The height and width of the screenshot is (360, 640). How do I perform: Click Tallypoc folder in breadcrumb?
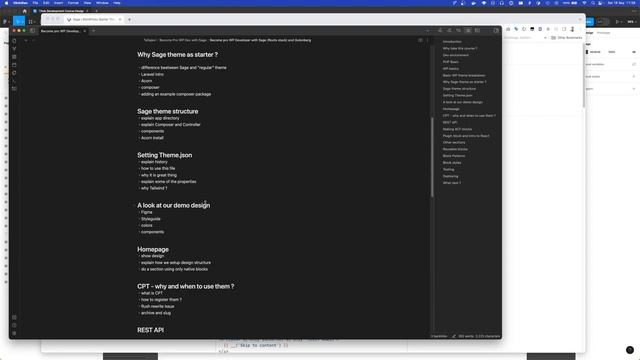point(150,40)
